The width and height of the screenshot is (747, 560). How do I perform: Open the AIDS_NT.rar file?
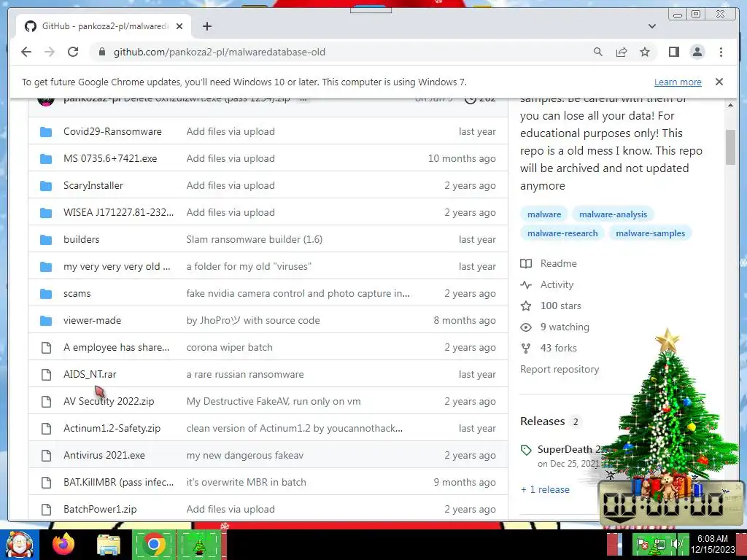[x=90, y=374]
